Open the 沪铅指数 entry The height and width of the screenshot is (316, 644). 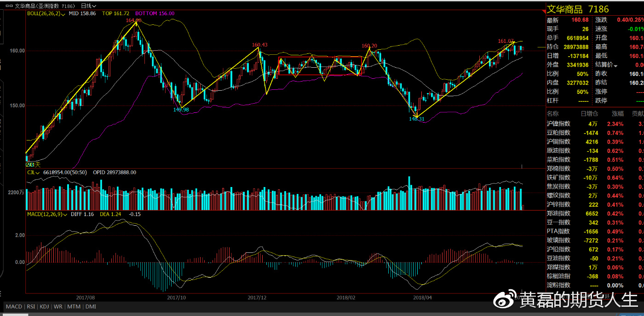tap(595, 249)
